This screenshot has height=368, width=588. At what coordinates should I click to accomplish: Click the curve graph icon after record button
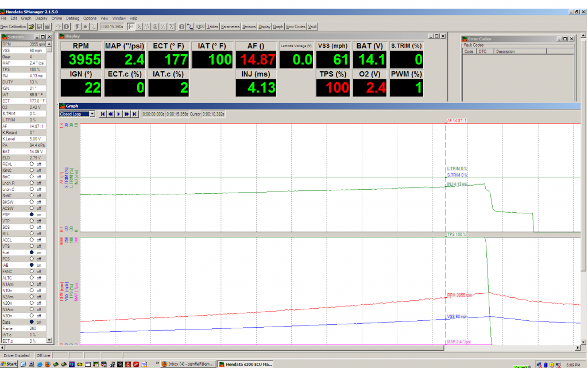point(94,26)
